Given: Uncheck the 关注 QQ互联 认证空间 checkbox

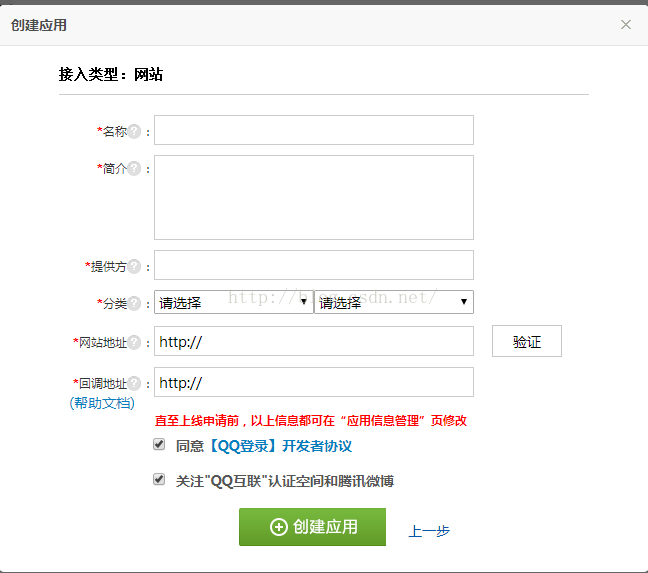Looking at the screenshot, I should pyautogui.click(x=159, y=479).
